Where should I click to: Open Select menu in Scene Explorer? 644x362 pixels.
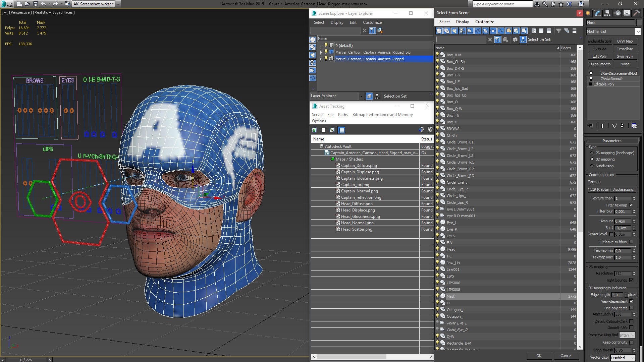tap(319, 22)
